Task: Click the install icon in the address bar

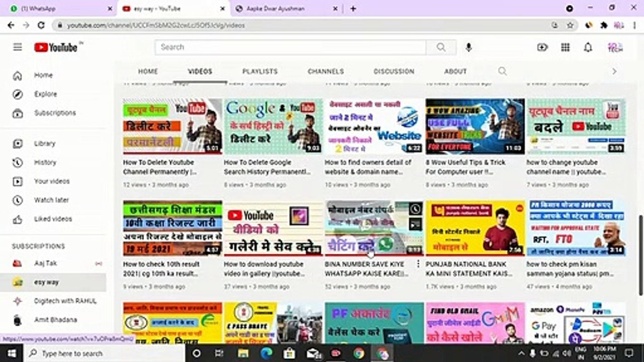Action: (x=554, y=25)
